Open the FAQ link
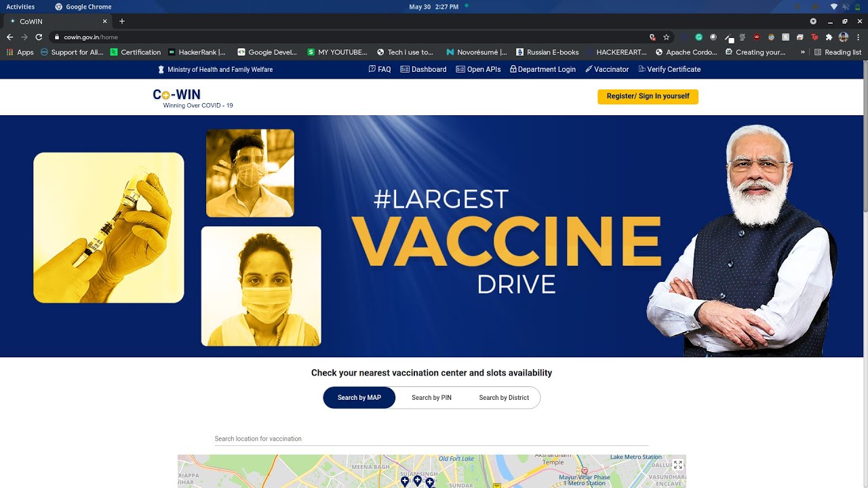 (380, 69)
